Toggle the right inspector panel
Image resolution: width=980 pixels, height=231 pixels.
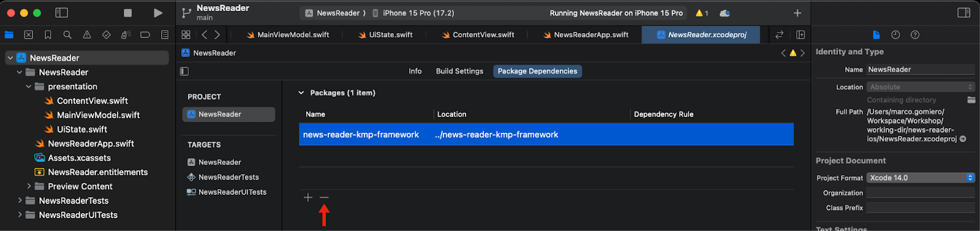[x=963, y=13]
